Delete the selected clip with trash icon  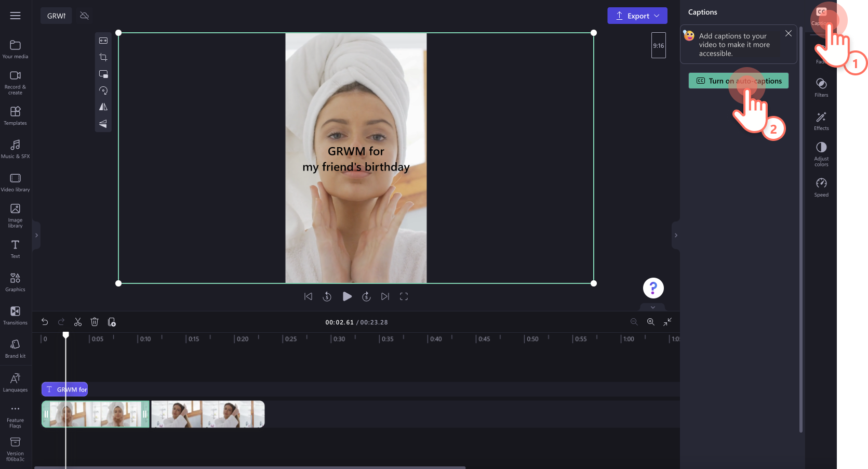(x=95, y=322)
